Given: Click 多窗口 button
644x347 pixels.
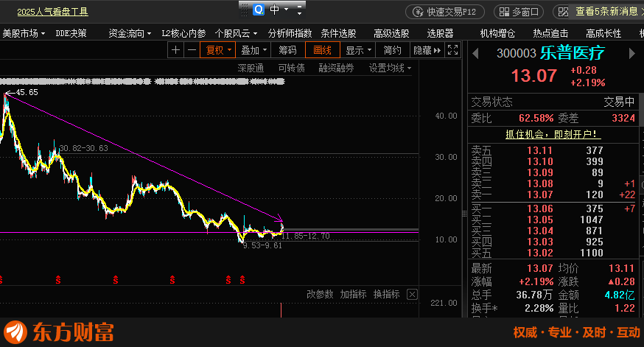Looking at the screenshot, I should 519,12.
